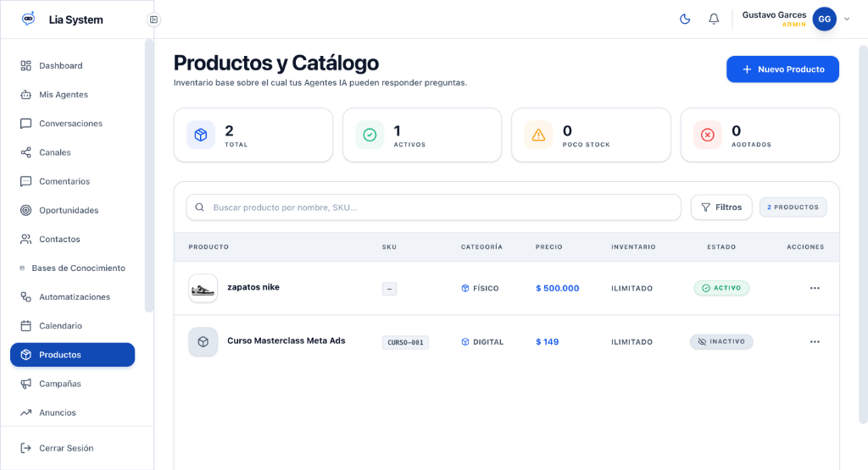Click the zapatos nike shoe thumbnail
Viewport: 868px width, 470px height.
[203, 288]
